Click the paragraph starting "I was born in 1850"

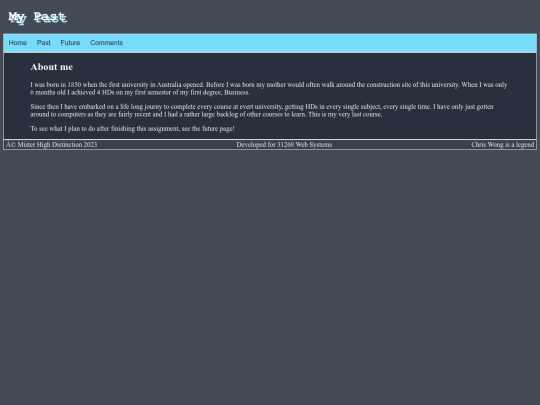[x=269, y=89]
